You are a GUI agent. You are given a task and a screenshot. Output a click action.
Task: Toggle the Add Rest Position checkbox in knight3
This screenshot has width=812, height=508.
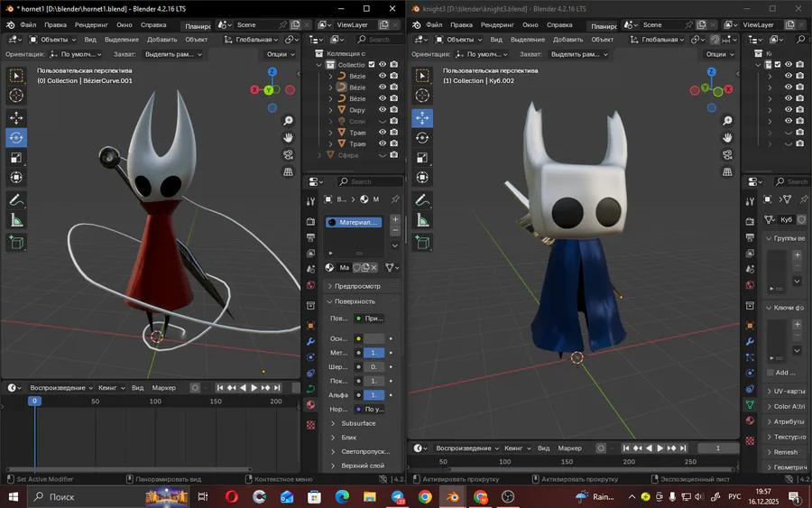tap(770, 372)
